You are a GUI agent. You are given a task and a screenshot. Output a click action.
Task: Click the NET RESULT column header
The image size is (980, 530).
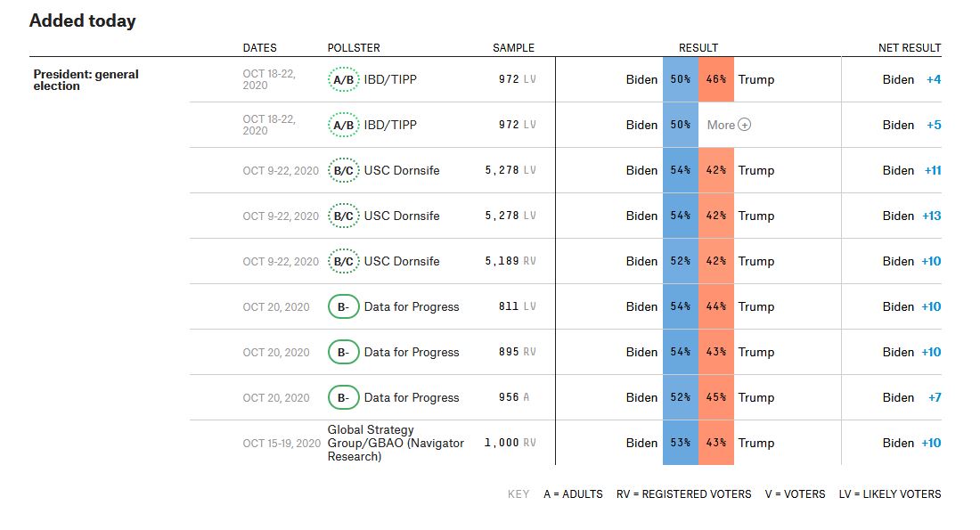point(910,48)
